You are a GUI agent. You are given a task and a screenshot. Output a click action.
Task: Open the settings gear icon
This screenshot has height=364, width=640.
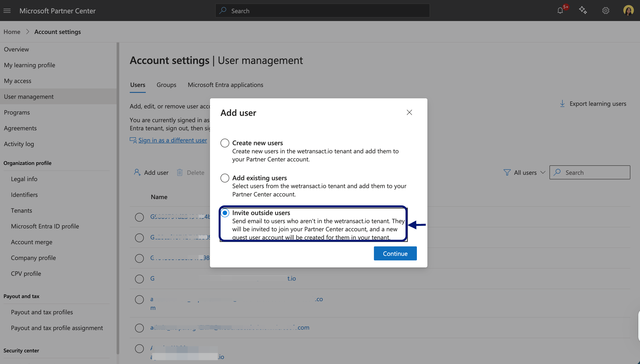[x=606, y=11]
